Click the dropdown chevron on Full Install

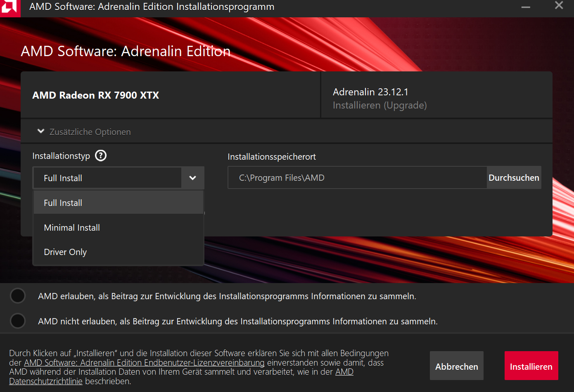[192, 177]
